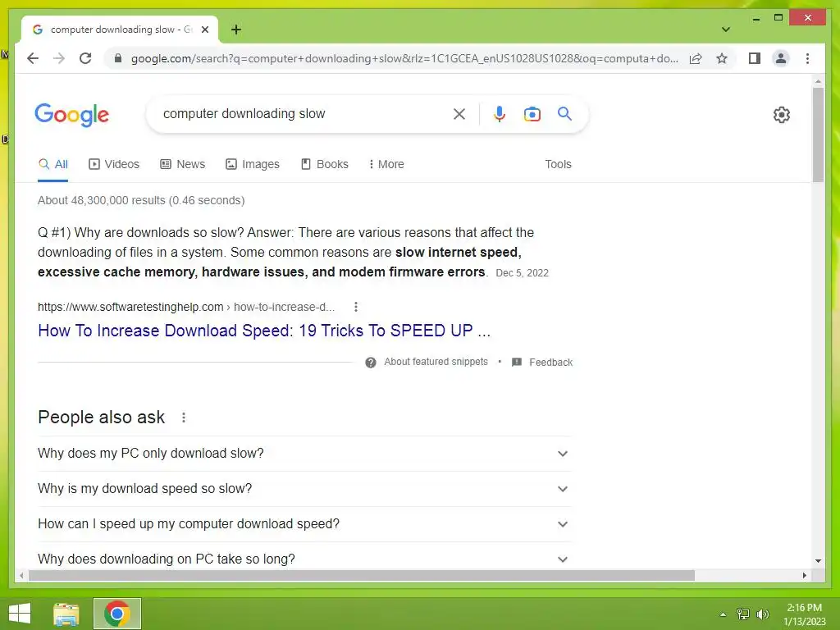
Task: Click the horizontal scrollbar thumb
Action: pos(362,575)
